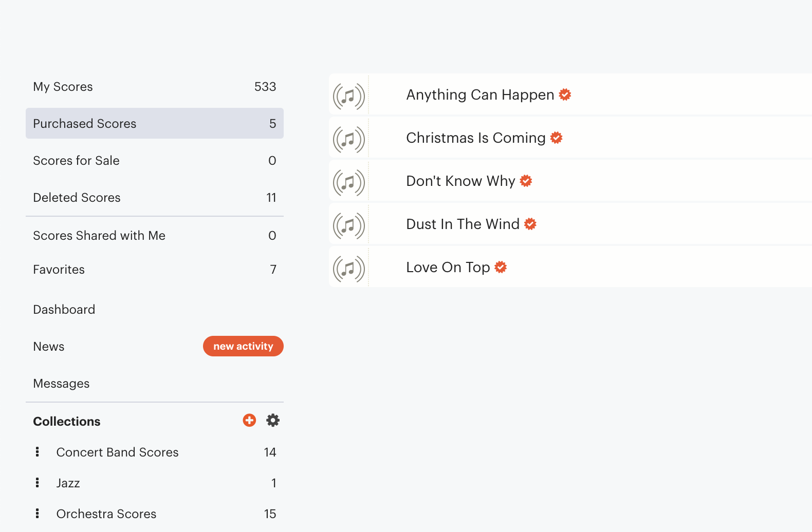Viewport: 812px width, 532px height.
Task: Click the audio icon for Anything Can Happen
Action: [349, 96]
